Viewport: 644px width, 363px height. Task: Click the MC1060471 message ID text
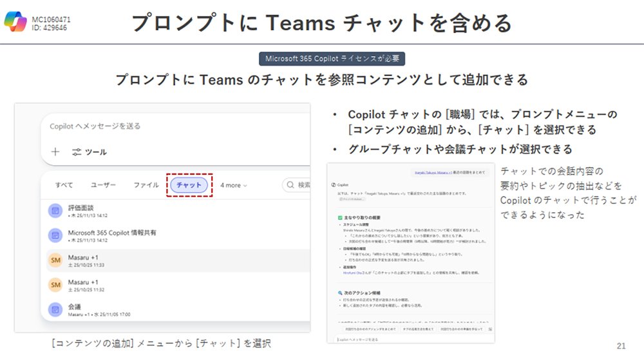tap(52, 19)
